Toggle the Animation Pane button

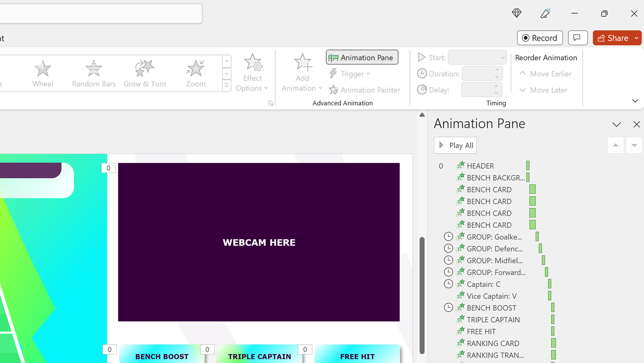(362, 57)
